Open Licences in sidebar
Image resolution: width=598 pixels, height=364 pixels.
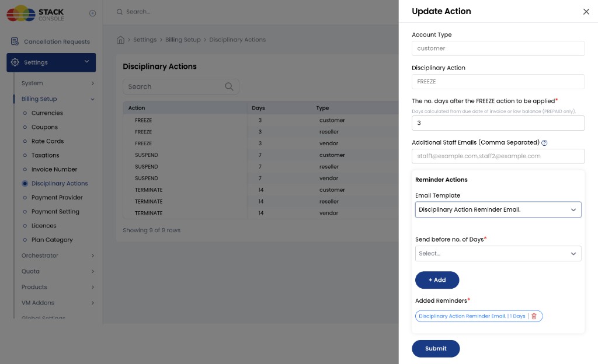click(x=44, y=226)
